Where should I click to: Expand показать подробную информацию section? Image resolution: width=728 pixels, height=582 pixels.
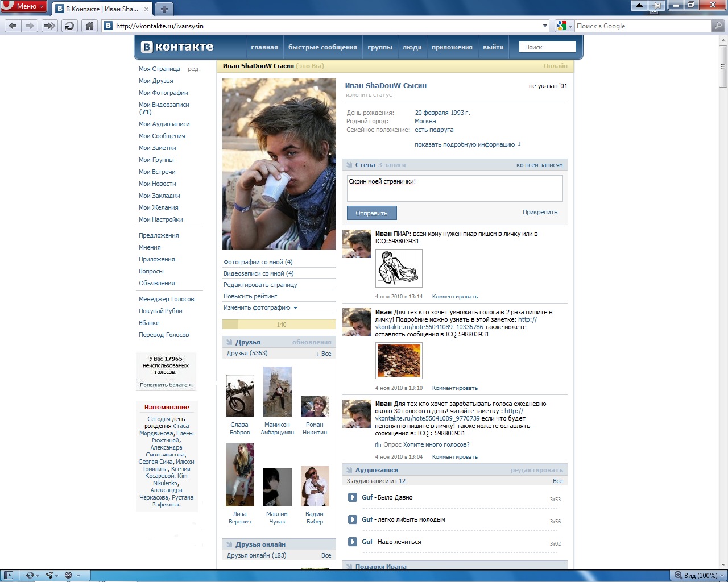click(467, 144)
